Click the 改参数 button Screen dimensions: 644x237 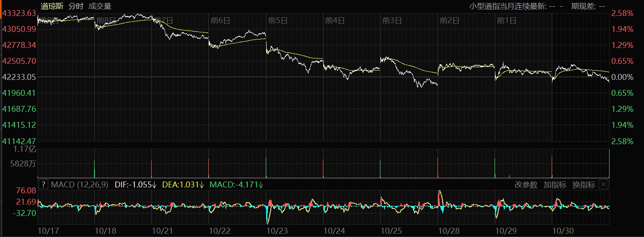pyautogui.click(x=526, y=185)
